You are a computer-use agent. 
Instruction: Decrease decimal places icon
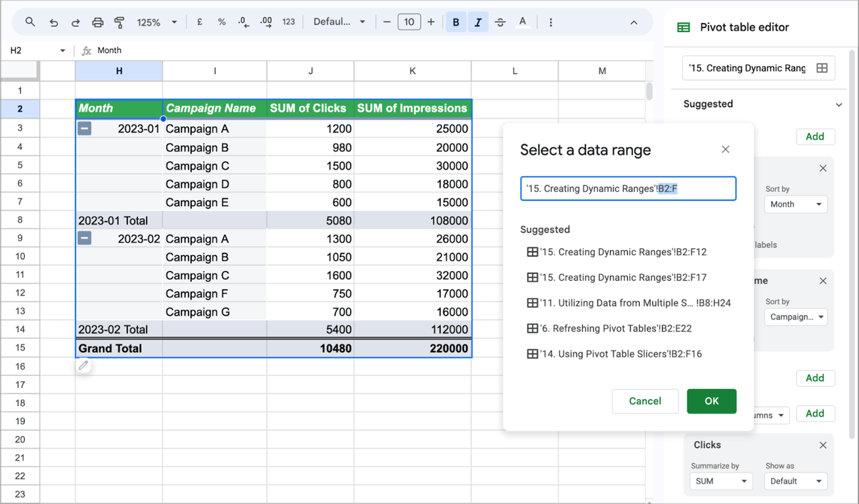click(244, 22)
